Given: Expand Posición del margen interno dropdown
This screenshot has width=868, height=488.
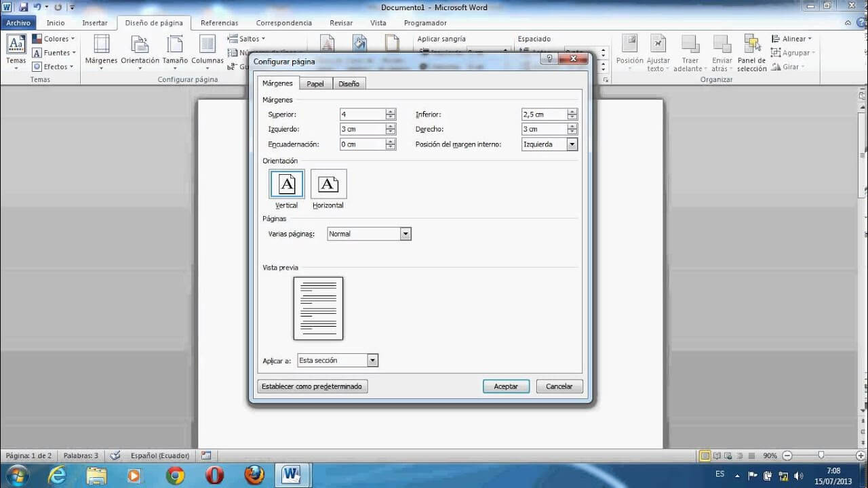Looking at the screenshot, I should 572,144.
